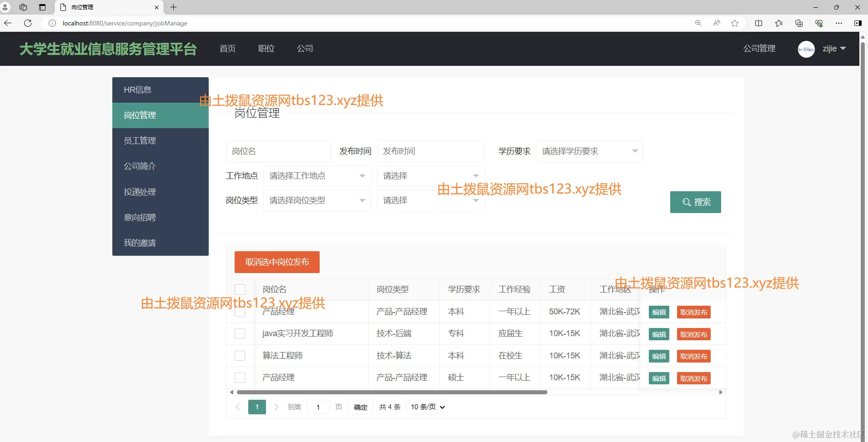Click 编辑 in the 50K-72K 产品经理 row
This screenshot has height=442, width=868.
pos(659,312)
